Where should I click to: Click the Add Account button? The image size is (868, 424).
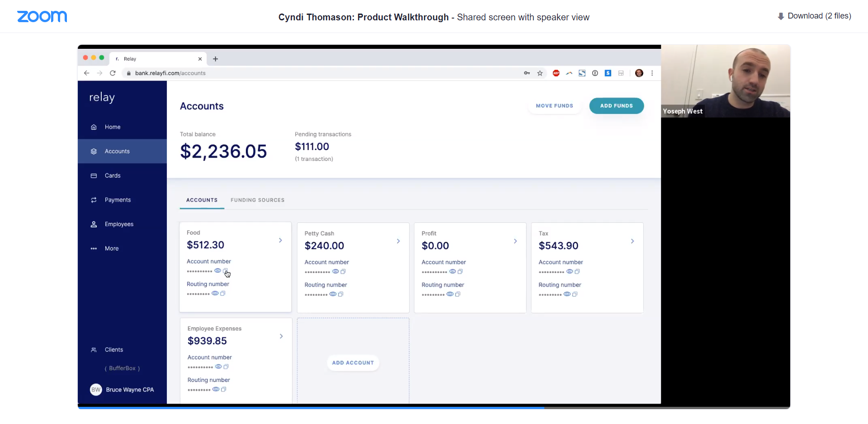(353, 363)
